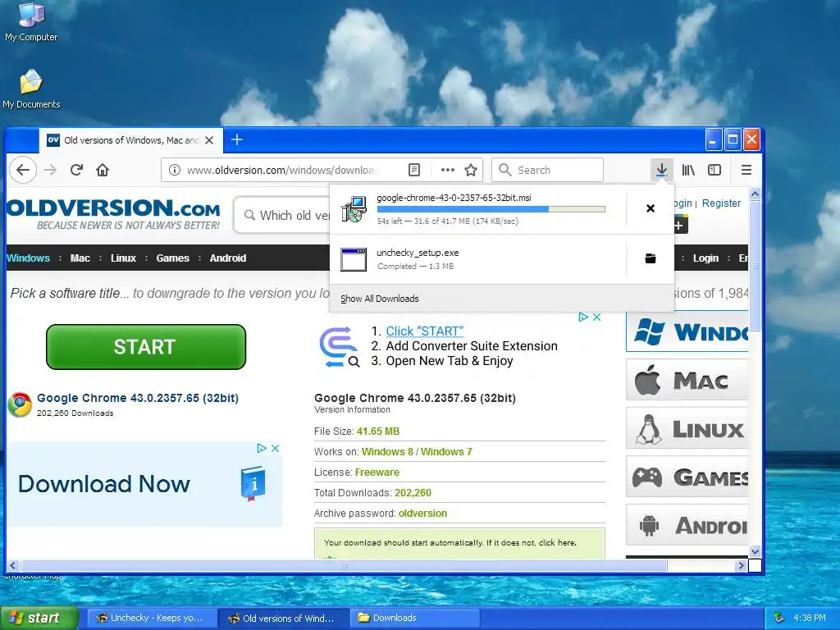Click the Games platform sidebar banner
Image resolution: width=840 pixels, height=630 pixels.
pyautogui.click(x=687, y=477)
